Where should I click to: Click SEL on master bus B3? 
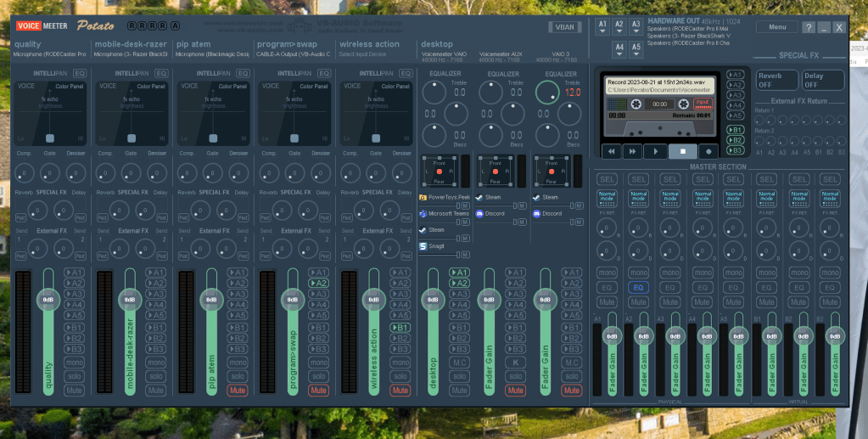click(x=830, y=179)
